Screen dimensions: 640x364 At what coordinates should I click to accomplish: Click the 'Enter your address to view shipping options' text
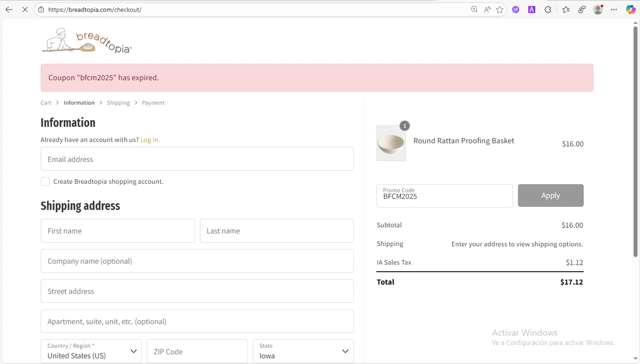click(517, 244)
